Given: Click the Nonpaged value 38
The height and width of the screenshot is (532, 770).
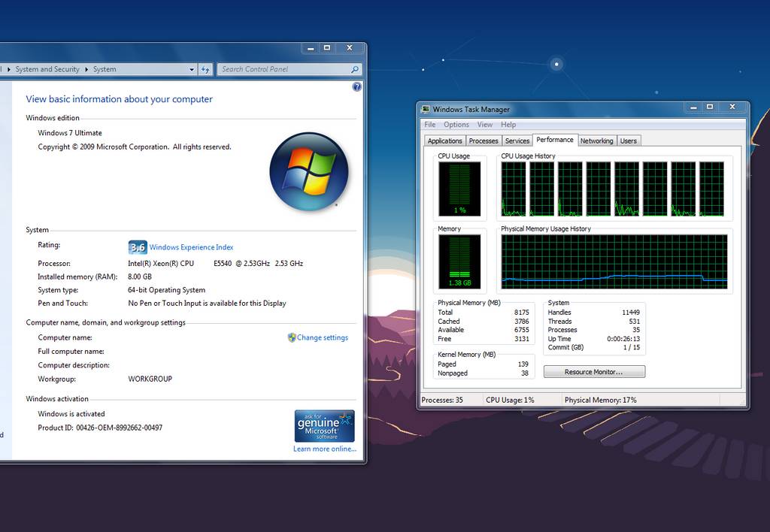Looking at the screenshot, I should (x=525, y=373).
